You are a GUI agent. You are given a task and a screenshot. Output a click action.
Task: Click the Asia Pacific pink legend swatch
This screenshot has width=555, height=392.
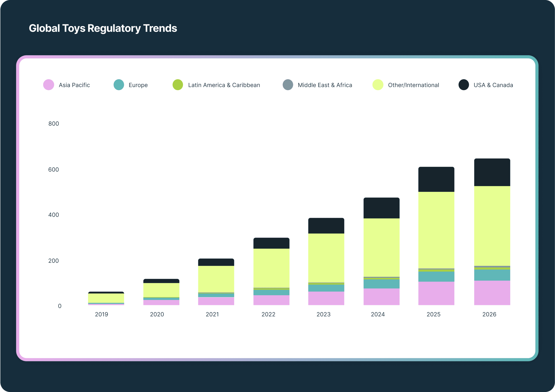click(49, 85)
